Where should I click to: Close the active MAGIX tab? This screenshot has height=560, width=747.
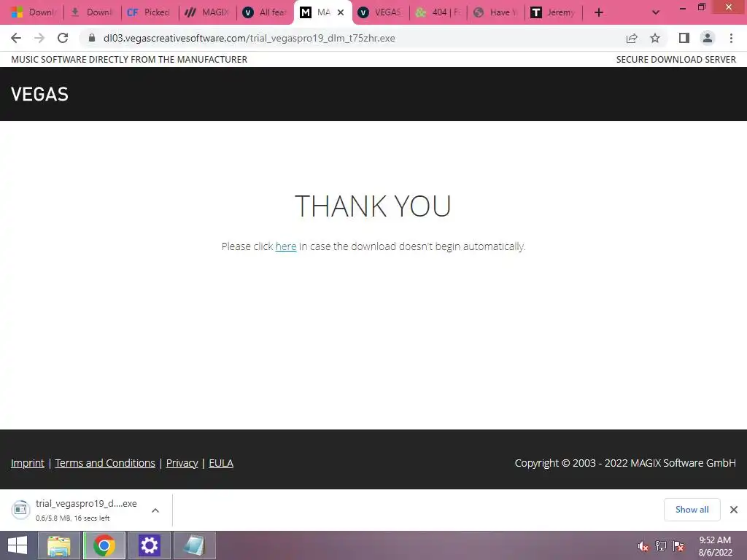coord(341,12)
